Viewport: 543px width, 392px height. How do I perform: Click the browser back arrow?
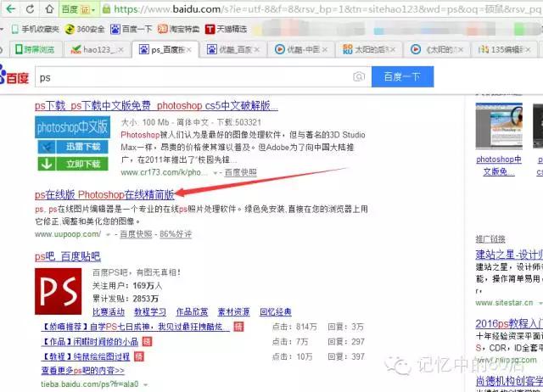pos(11,8)
